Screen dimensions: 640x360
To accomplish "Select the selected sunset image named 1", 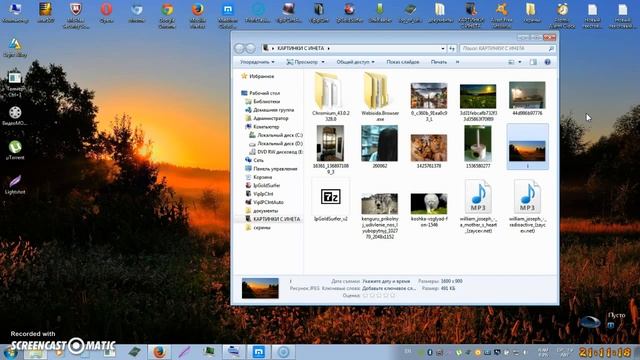I will pyautogui.click(x=527, y=147).
